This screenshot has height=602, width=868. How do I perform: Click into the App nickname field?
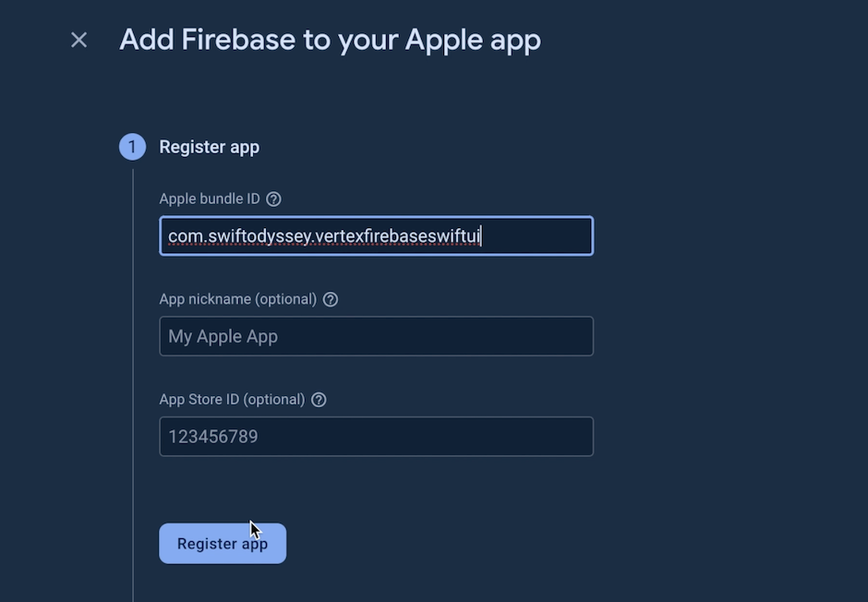coord(376,336)
